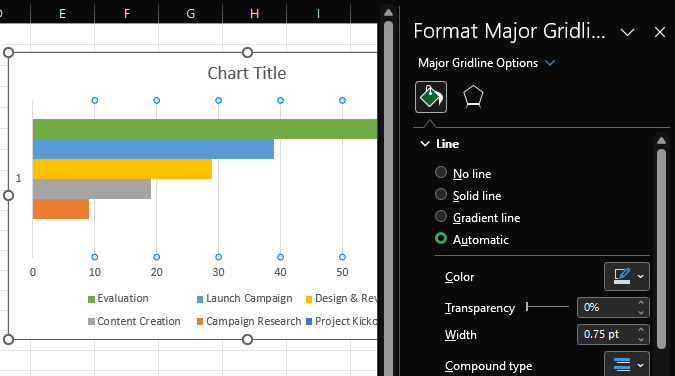This screenshot has height=376, width=675.
Task: Click the gray Content Creation bar
Action: [x=92, y=189]
